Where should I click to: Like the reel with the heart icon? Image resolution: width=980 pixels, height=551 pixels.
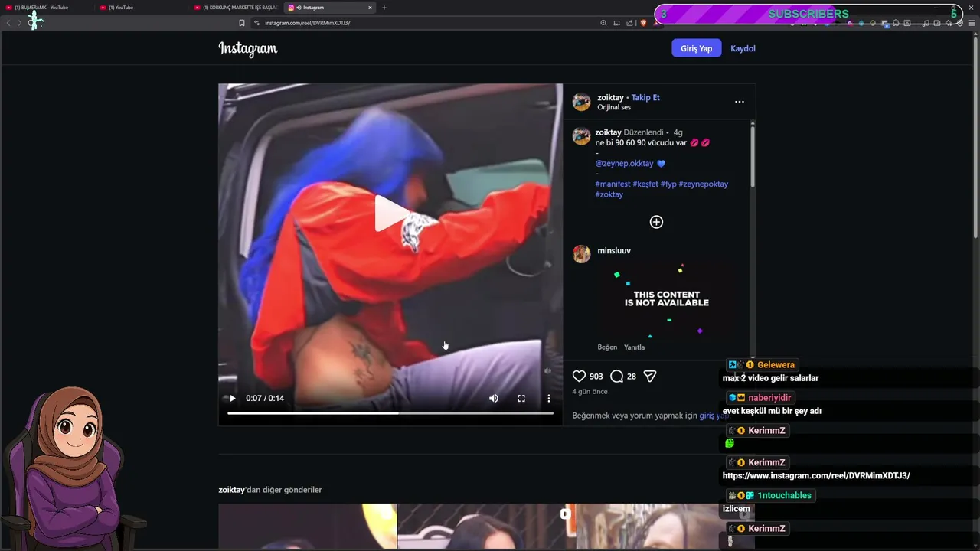click(579, 376)
